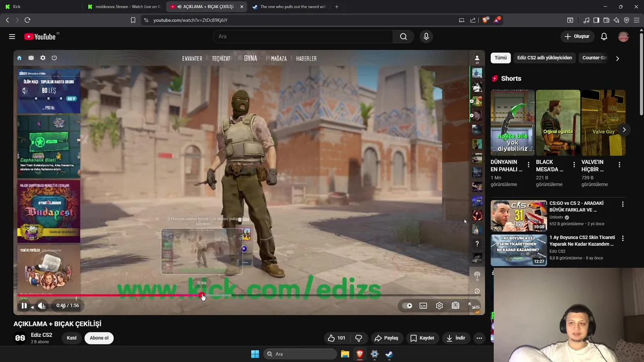644x362 pixels.
Task: Mute the video volume speaker icon
Action: 41,305
